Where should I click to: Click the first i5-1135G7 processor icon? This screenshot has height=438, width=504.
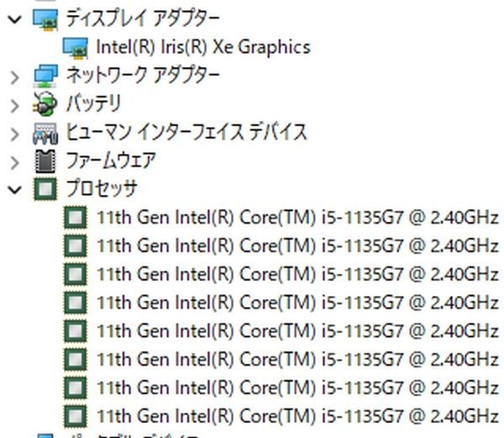76,218
